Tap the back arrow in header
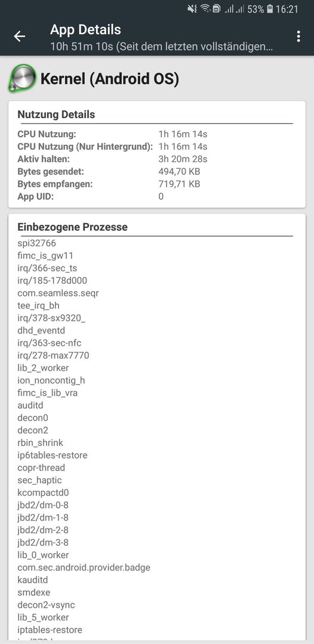314x644 pixels. tap(19, 36)
